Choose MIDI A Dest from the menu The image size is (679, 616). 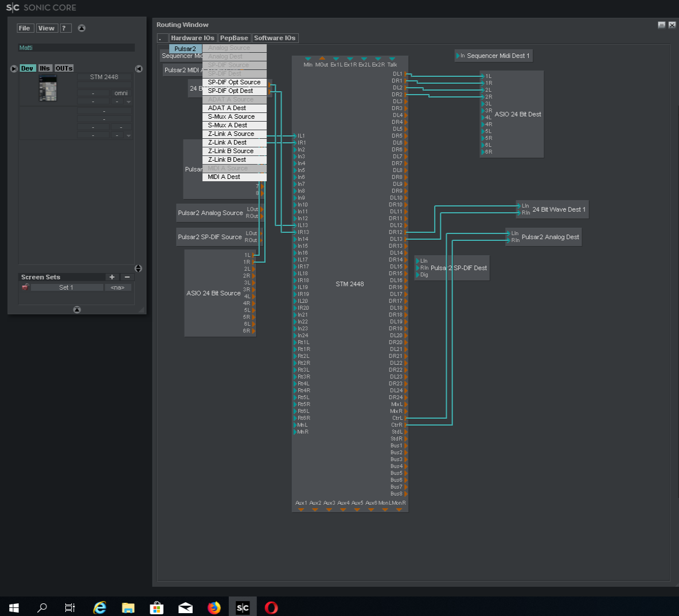[x=235, y=177]
